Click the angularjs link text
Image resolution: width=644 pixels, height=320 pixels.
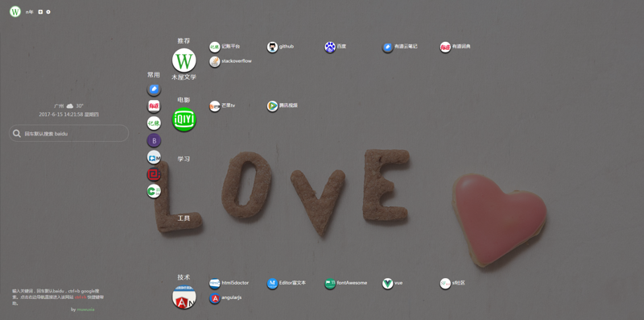coord(232,297)
